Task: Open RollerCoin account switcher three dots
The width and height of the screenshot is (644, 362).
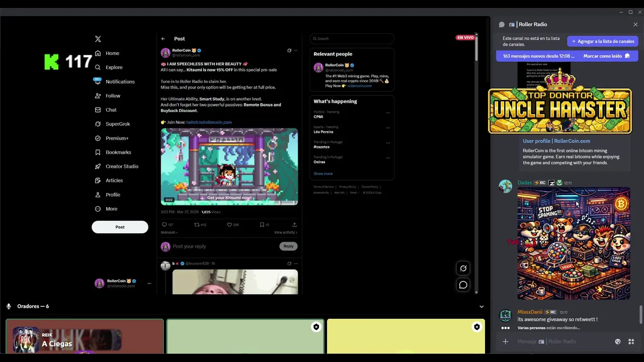Action: (149, 284)
